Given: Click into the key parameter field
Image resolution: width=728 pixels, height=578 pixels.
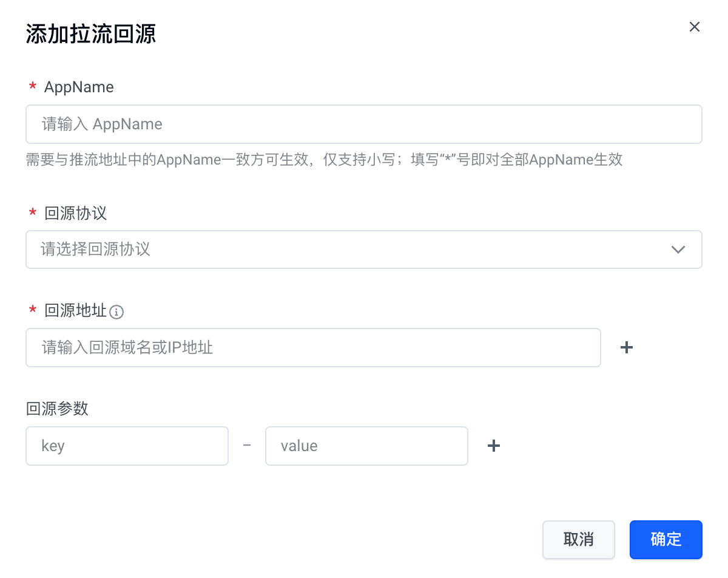Looking at the screenshot, I should click(x=127, y=446).
